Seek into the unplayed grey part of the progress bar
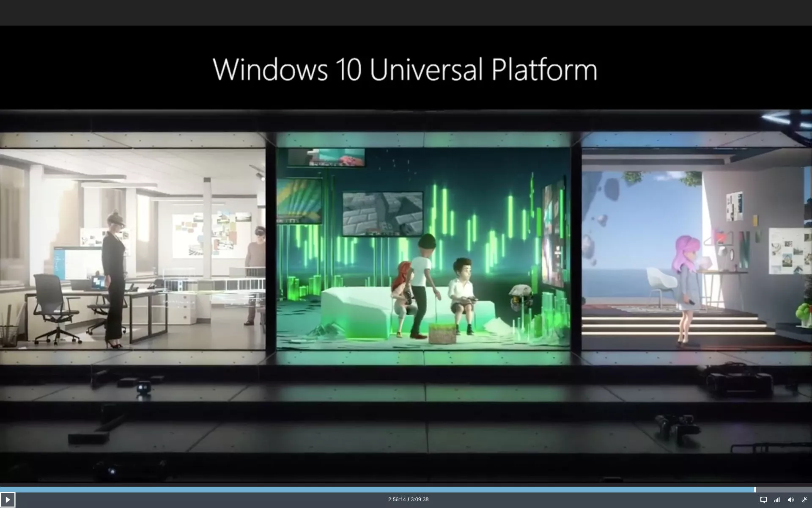Image resolution: width=812 pixels, height=508 pixels. pyautogui.click(x=784, y=490)
